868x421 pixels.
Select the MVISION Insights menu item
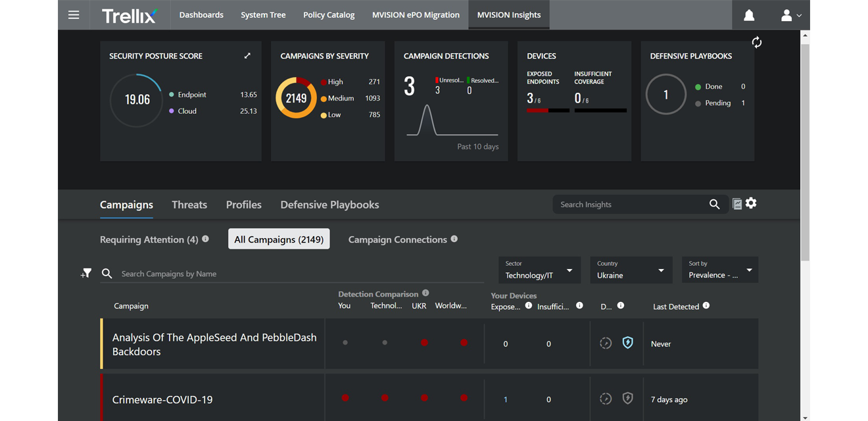(x=509, y=15)
